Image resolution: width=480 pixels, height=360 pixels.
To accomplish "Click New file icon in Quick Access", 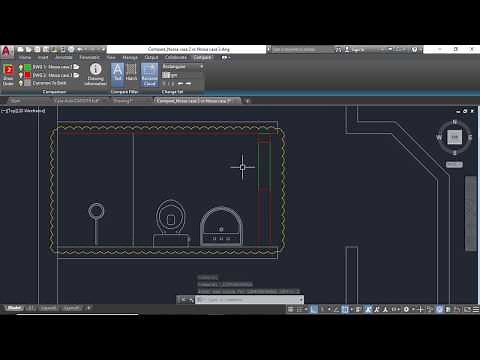I will tap(20, 49).
